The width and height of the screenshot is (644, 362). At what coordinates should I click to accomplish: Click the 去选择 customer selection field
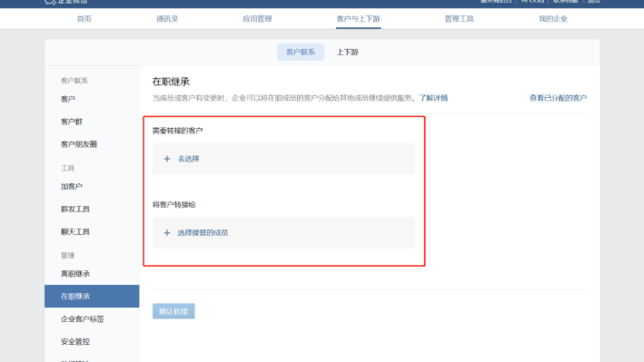[283, 159]
